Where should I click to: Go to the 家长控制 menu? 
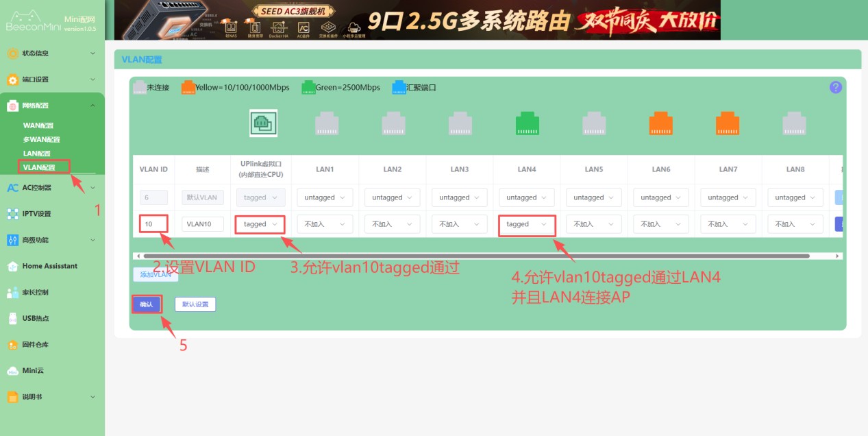[x=35, y=293]
